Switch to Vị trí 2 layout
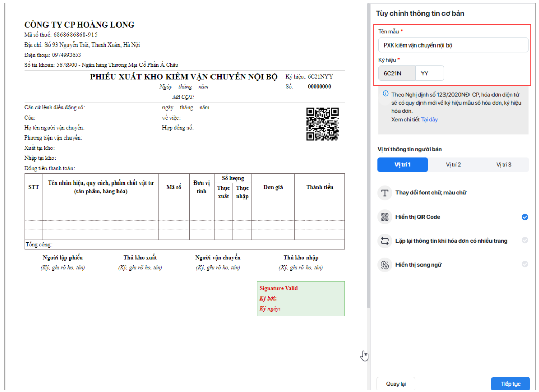Screen dimensions: 539x392 pyautogui.click(x=453, y=165)
